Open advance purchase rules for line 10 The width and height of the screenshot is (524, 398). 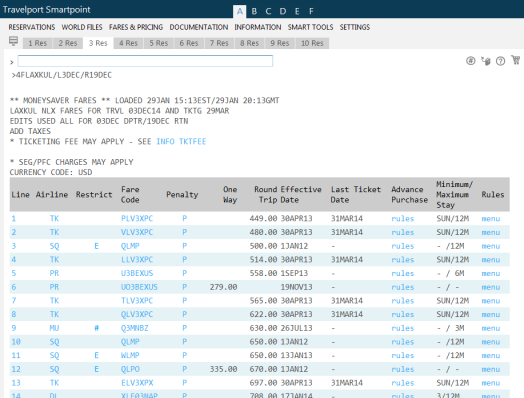pyautogui.click(x=403, y=342)
